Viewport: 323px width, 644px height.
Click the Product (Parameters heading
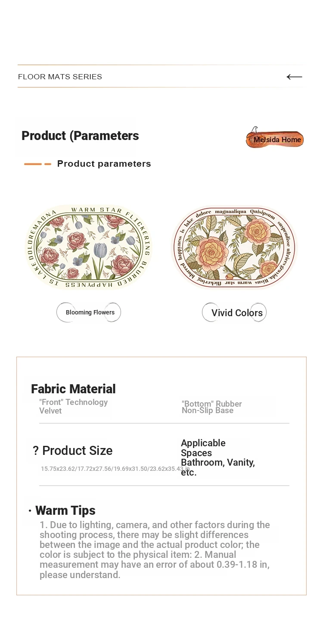click(80, 136)
